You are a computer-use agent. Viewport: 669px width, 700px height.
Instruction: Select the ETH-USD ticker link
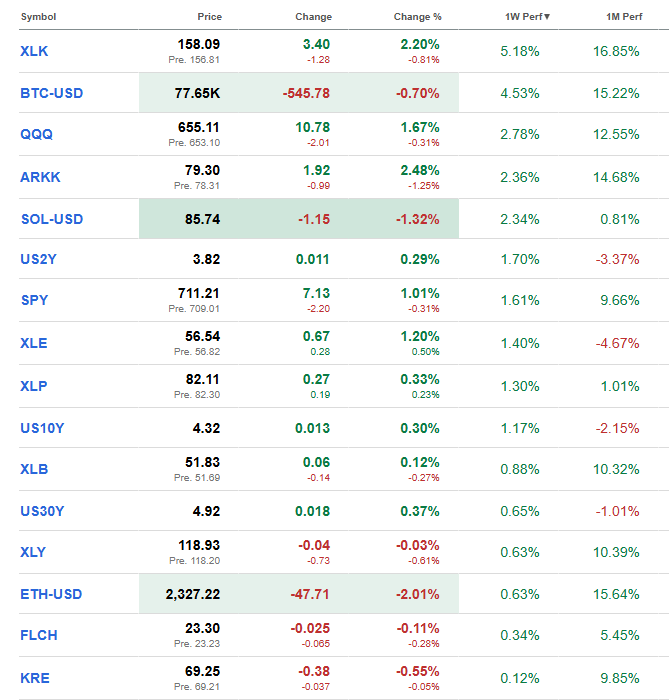coord(52,594)
